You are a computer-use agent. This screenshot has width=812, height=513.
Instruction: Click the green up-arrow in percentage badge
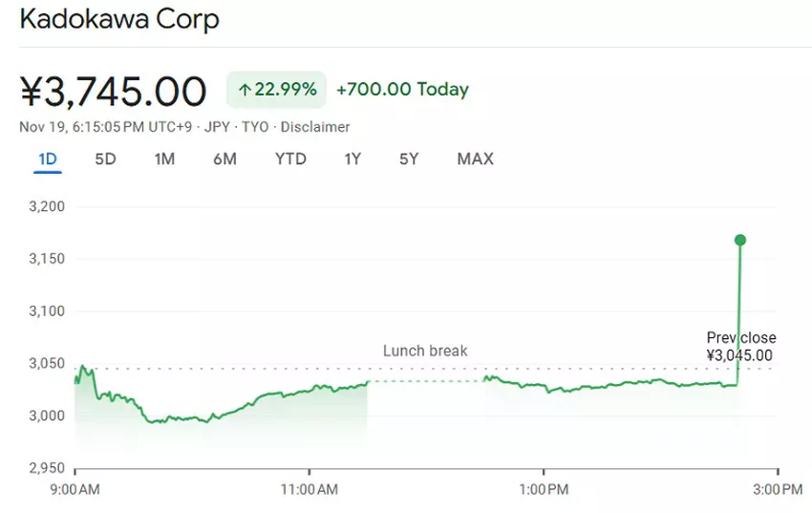[x=245, y=90]
